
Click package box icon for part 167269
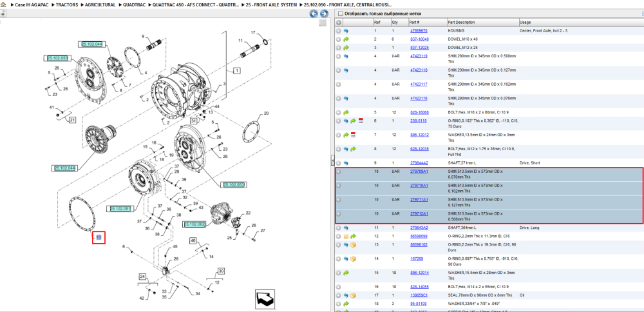pyautogui.click(x=353, y=259)
